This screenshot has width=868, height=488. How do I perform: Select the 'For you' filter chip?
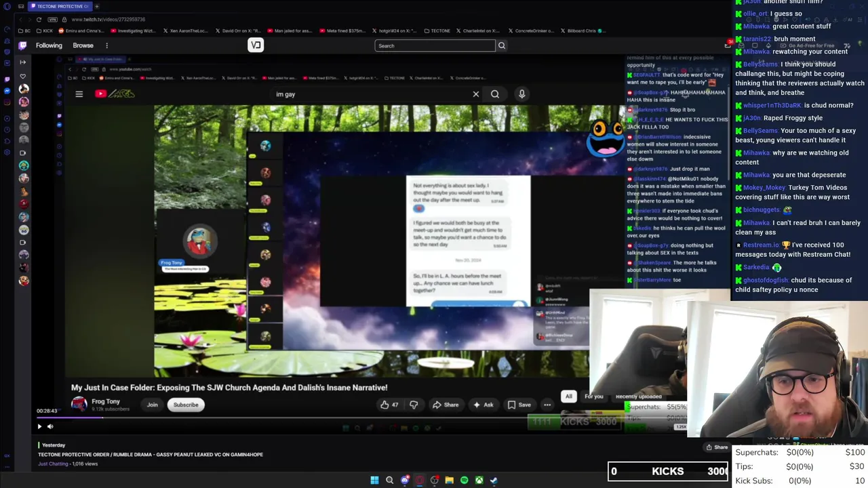[x=594, y=396]
